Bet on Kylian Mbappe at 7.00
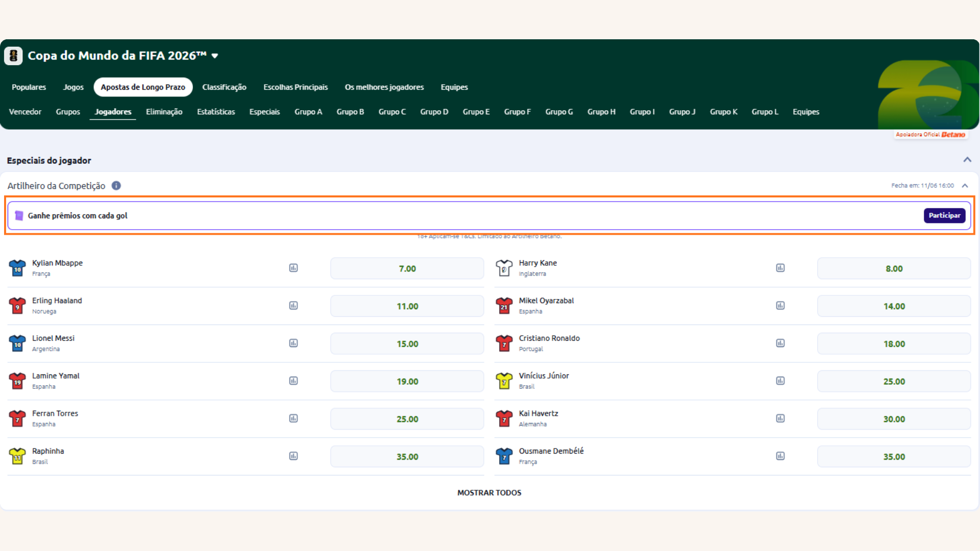Screen dimensions: 980x551 (407, 268)
